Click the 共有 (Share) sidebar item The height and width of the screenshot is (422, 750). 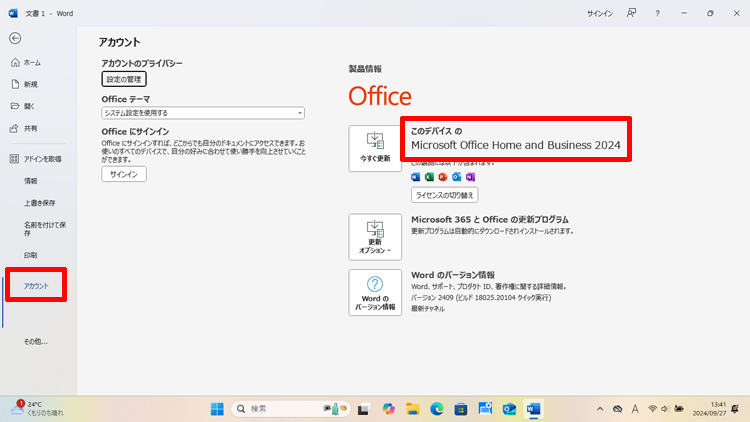[30, 128]
